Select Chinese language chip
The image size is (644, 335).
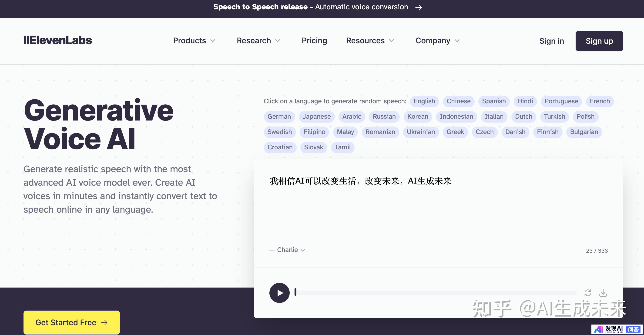pos(459,101)
